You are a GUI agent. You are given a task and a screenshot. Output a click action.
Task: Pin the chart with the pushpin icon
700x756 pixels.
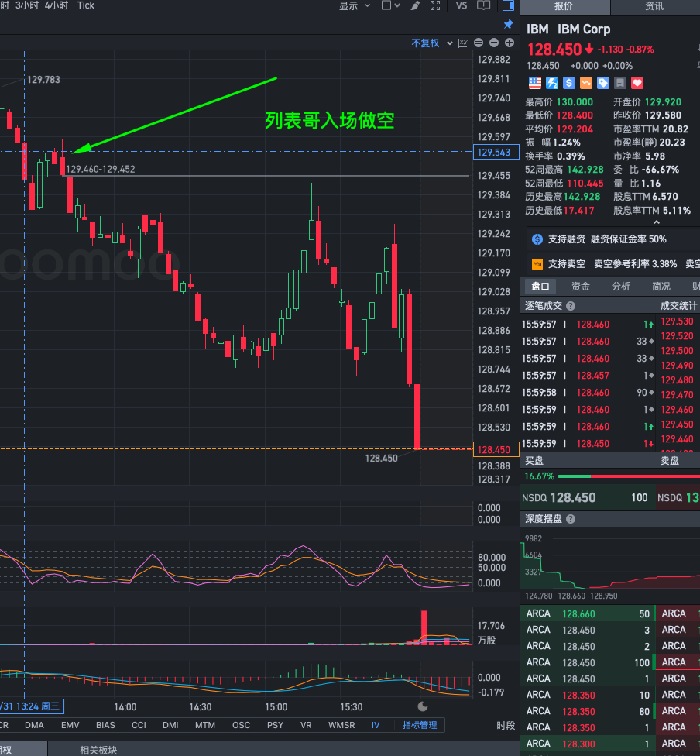click(x=508, y=25)
